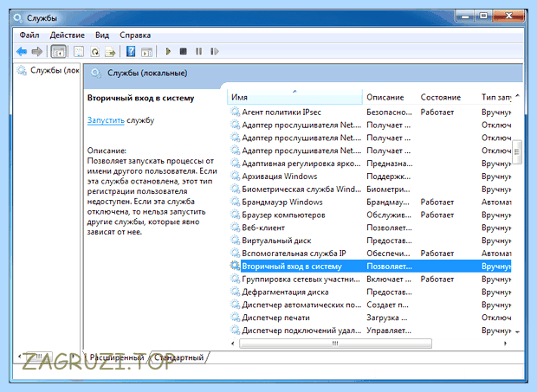Click gear icon of Агент политики IPsec
537x392 pixels.
point(235,112)
